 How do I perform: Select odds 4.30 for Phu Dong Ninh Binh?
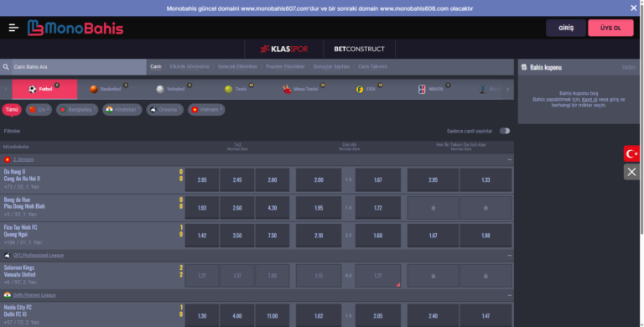[273, 208]
